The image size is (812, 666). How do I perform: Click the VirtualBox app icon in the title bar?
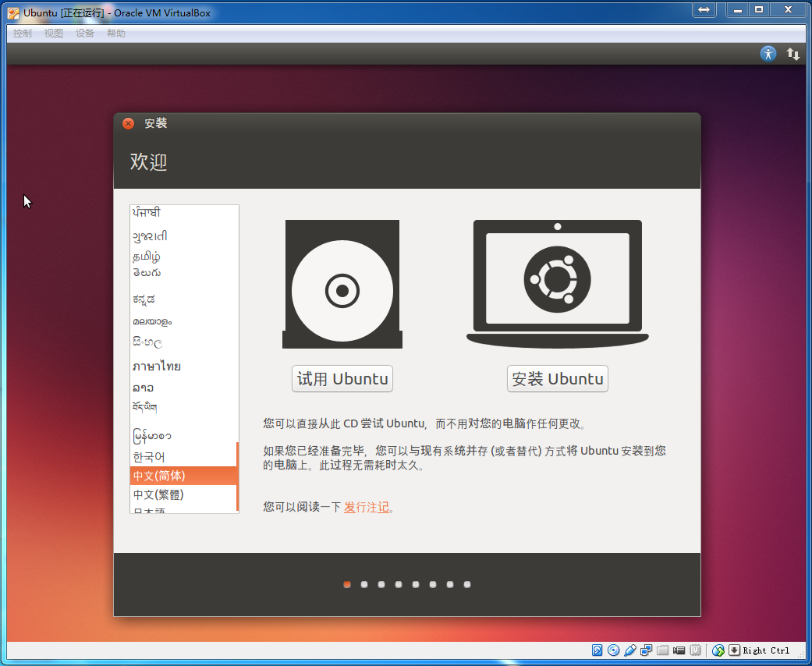tap(13, 13)
